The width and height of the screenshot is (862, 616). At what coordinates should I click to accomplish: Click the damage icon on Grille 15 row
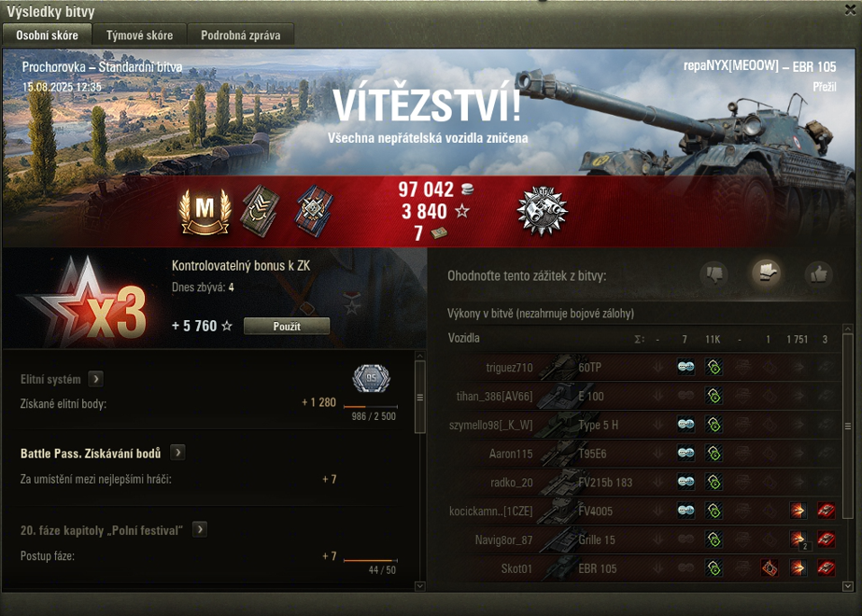tap(798, 539)
